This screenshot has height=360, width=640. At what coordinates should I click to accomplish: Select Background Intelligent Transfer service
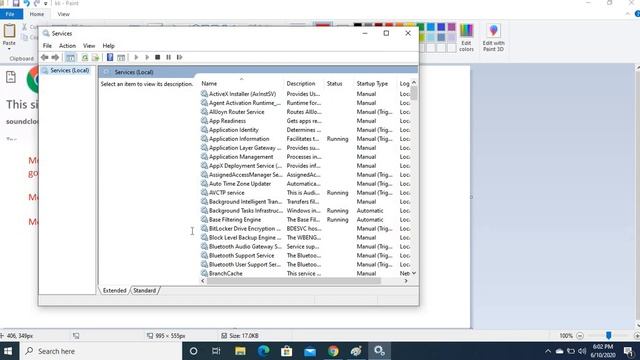coord(245,202)
